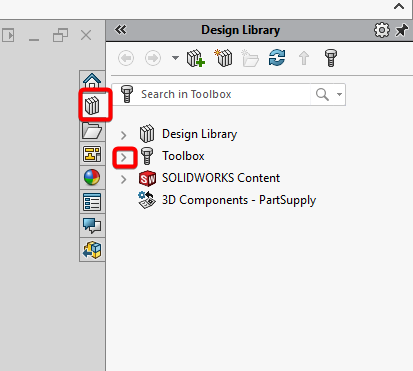Open the search options dropdown arrow
Screen dimensions: 413x371
point(339,94)
